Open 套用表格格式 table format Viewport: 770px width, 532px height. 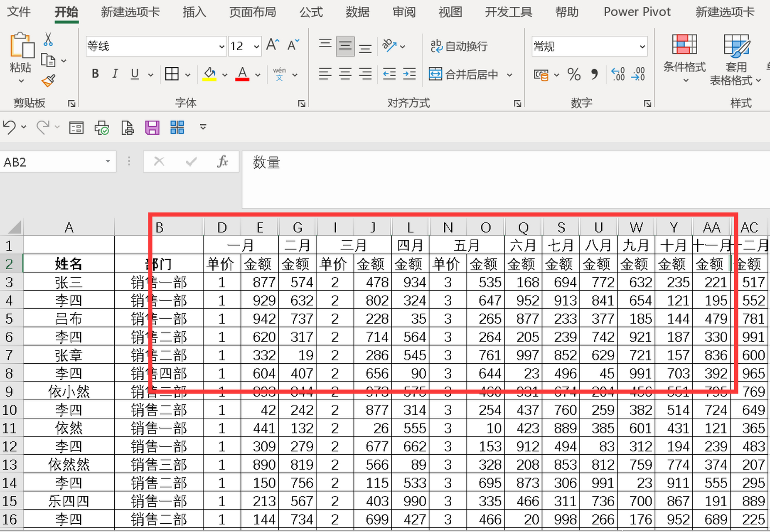736,59
